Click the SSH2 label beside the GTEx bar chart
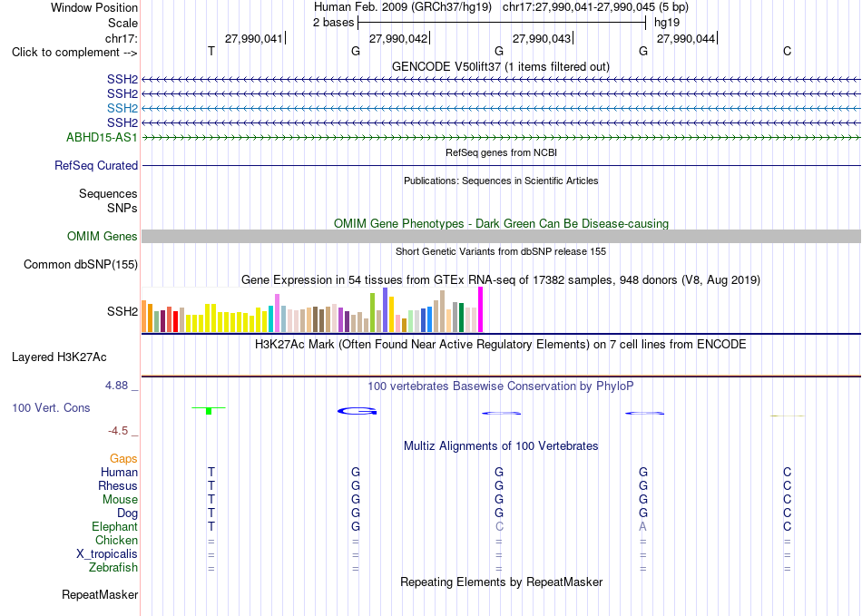The width and height of the screenshot is (862, 616). 122,311
